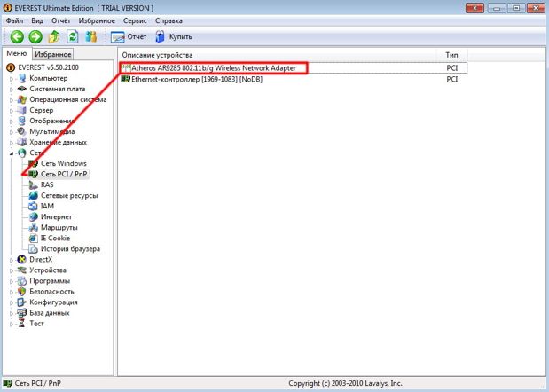Image resolution: width=549 pixels, height=392 pixels.
Task: Click the Программы software icon
Action: 21,281
